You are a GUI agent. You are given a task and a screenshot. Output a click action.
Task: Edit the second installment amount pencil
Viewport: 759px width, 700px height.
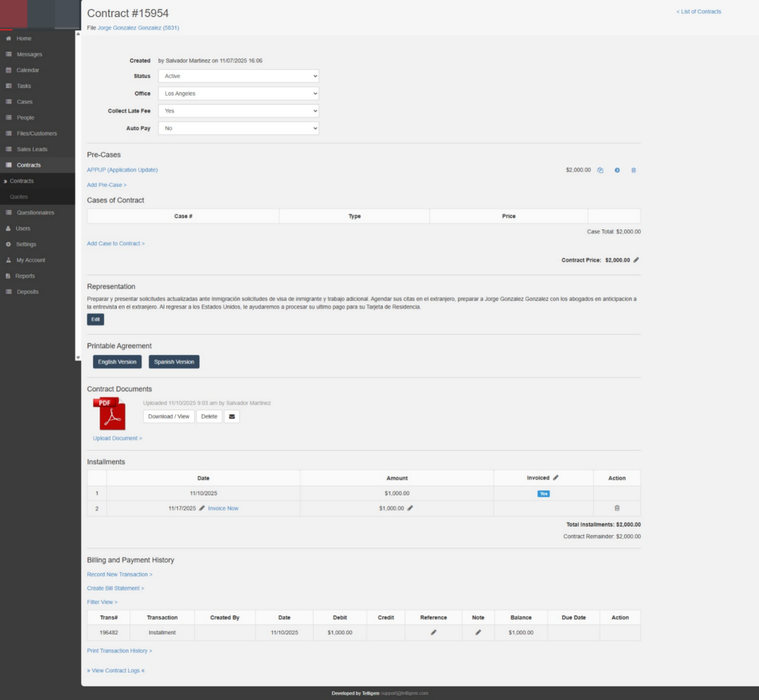(x=410, y=508)
